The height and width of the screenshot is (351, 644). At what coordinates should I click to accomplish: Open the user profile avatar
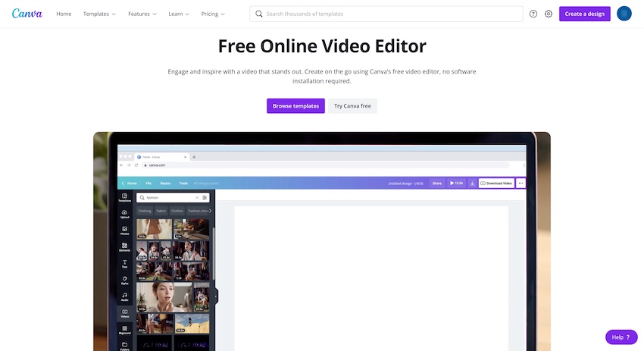coord(624,14)
